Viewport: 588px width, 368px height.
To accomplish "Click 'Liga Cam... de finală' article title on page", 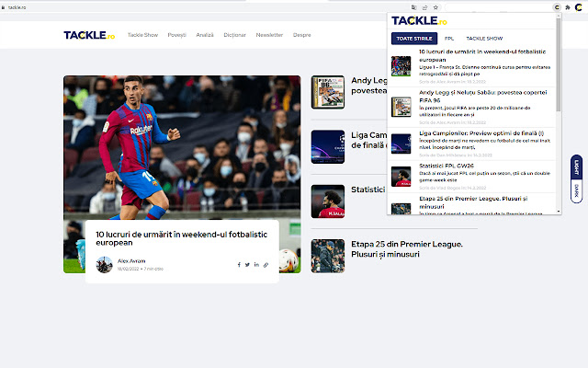I will 369,140.
